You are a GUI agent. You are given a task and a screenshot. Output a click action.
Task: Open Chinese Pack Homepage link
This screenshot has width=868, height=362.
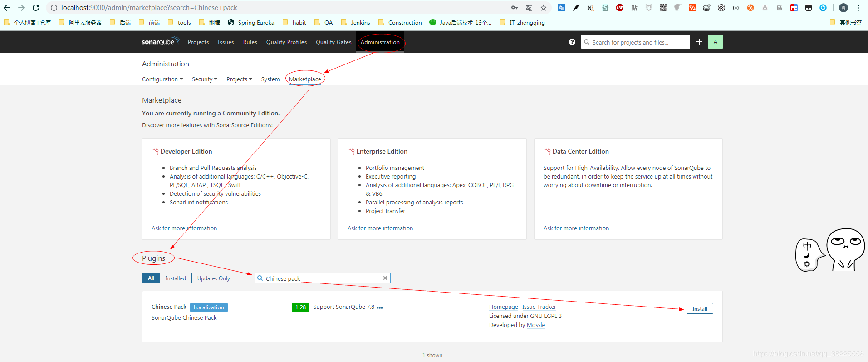click(503, 307)
